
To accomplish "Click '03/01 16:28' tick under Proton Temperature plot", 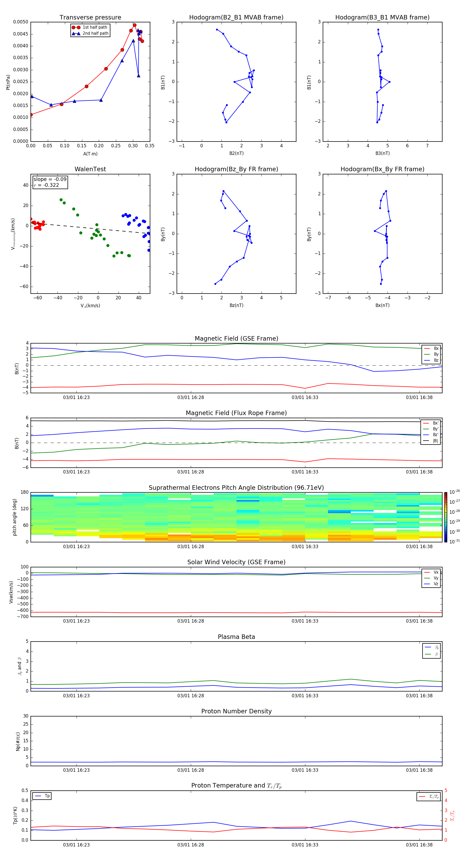I will coord(191,845).
